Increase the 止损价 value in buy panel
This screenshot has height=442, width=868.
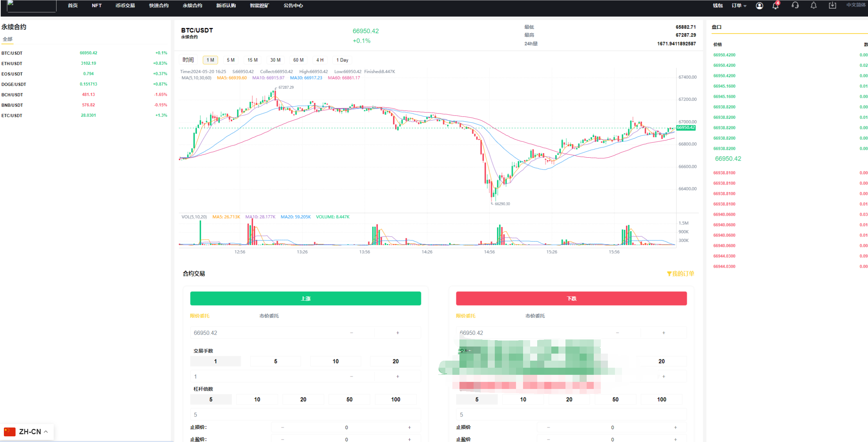click(x=409, y=428)
